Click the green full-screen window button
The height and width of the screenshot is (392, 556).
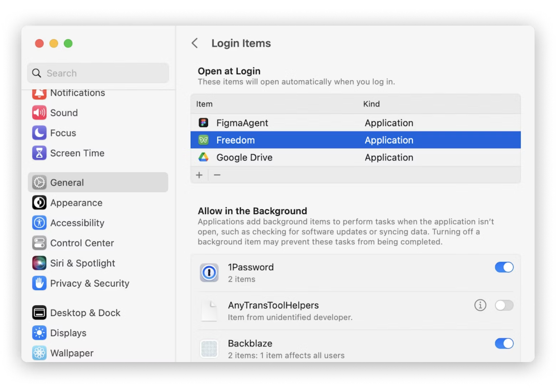(68, 43)
